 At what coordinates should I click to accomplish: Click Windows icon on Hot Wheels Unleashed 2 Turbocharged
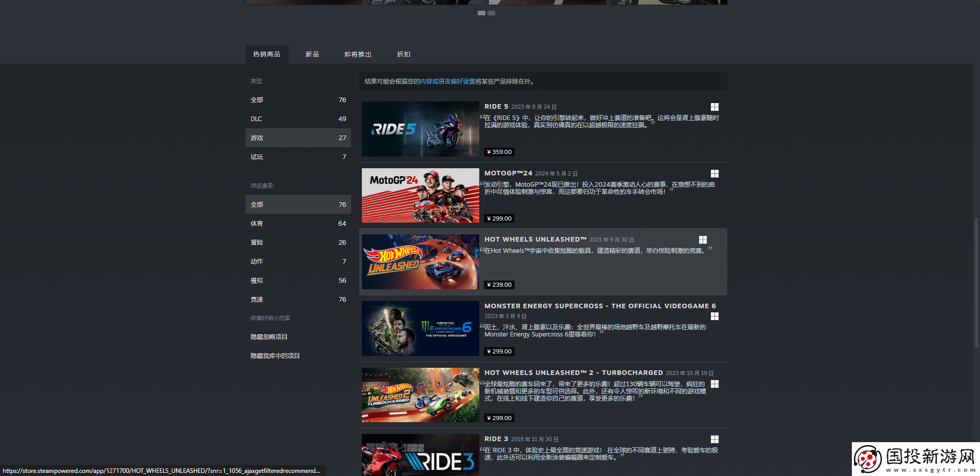click(x=714, y=384)
